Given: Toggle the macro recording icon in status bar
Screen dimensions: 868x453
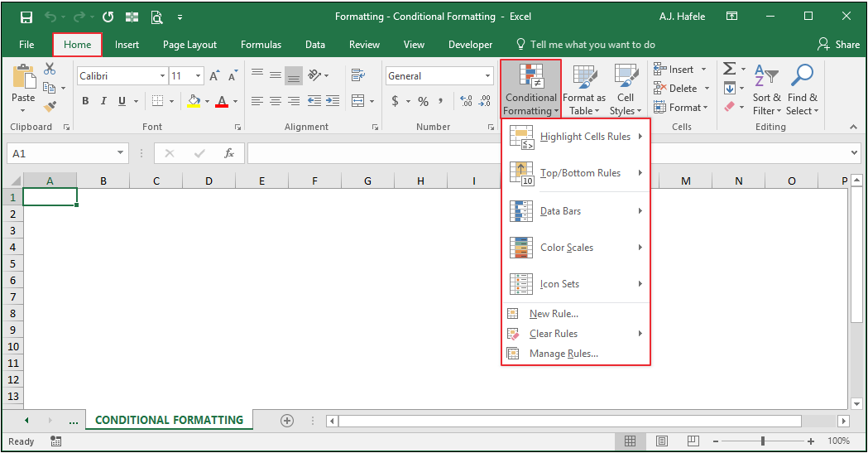Looking at the screenshot, I should pyautogui.click(x=55, y=441).
